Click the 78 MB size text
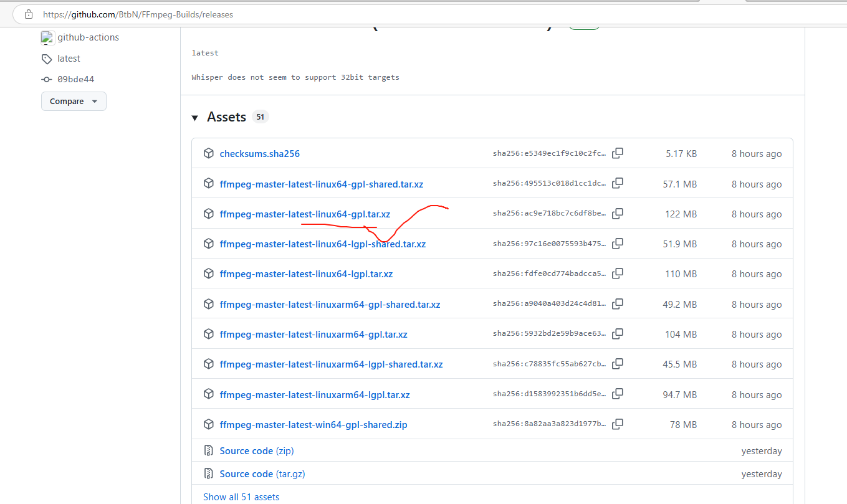 [x=683, y=425]
